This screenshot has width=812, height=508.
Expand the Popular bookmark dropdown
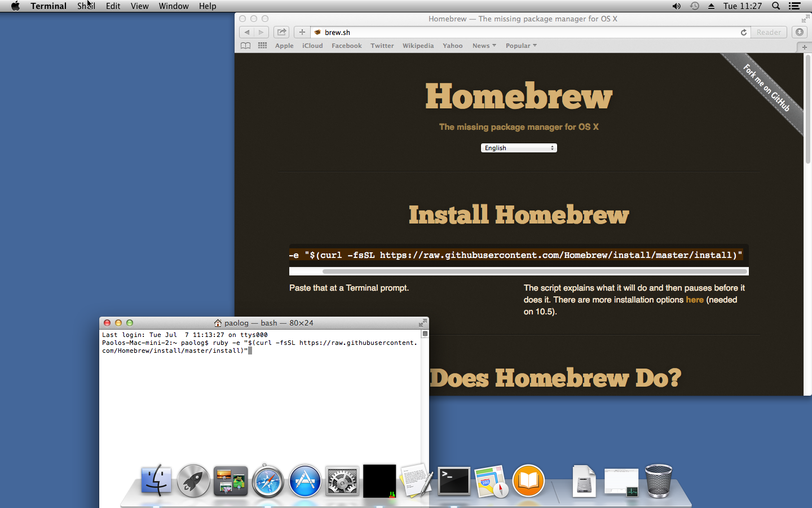tap(520, 46)
